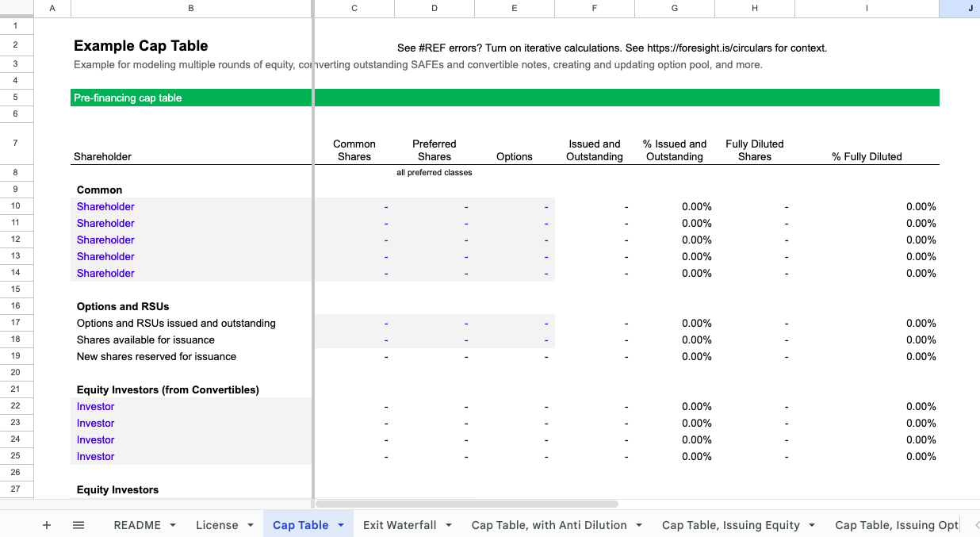The height and width of the screenshot is (537, 980).
Task: Click the Common Shares column heading
Action: (354, 151)
